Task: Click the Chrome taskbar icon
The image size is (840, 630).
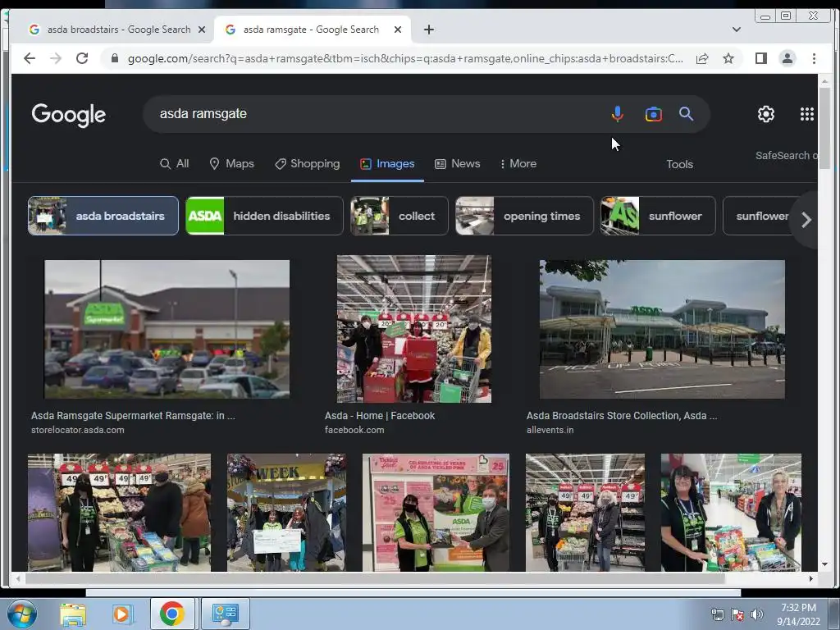Action: (x=172, y=614)
